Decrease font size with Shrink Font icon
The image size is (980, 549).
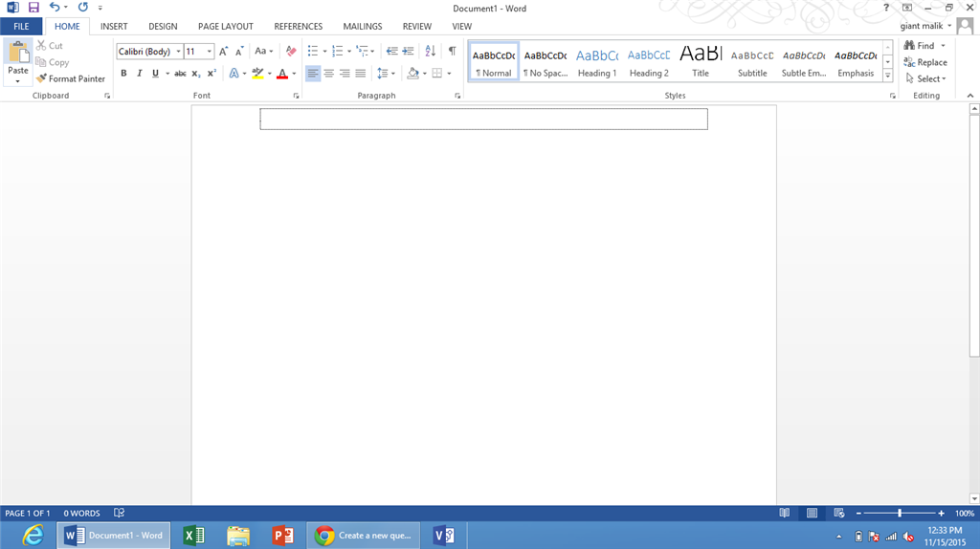(x=239, y=52)
